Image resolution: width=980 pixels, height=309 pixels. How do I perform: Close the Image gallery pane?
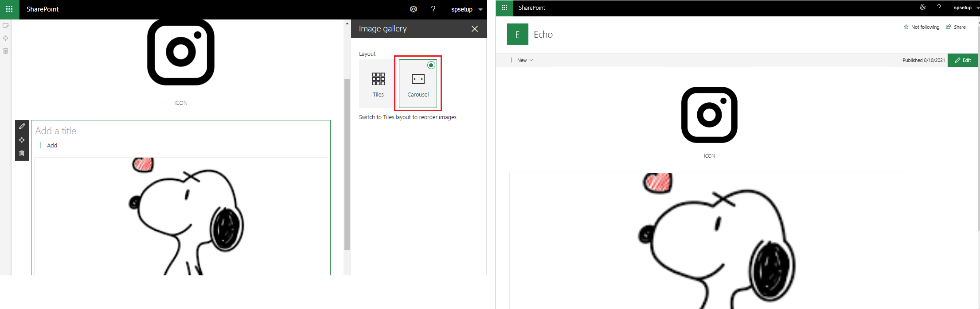[475, 29]
